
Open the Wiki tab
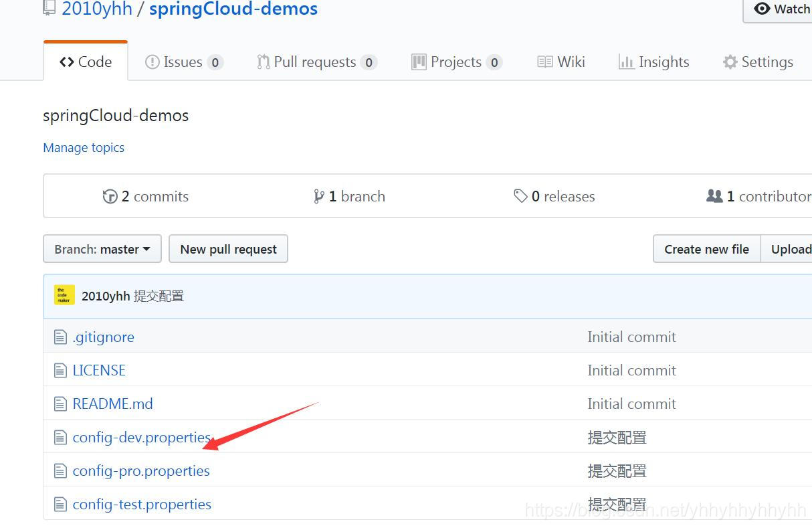561,62
